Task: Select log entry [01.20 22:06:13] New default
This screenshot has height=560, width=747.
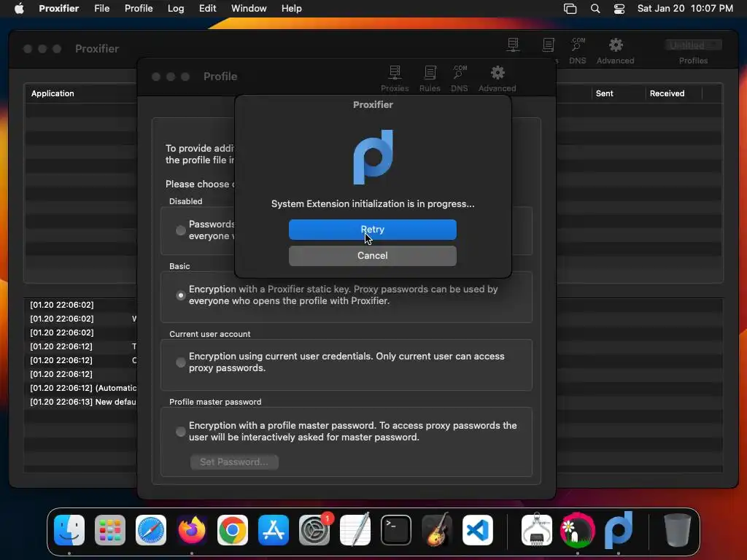Action: (83, 402)
